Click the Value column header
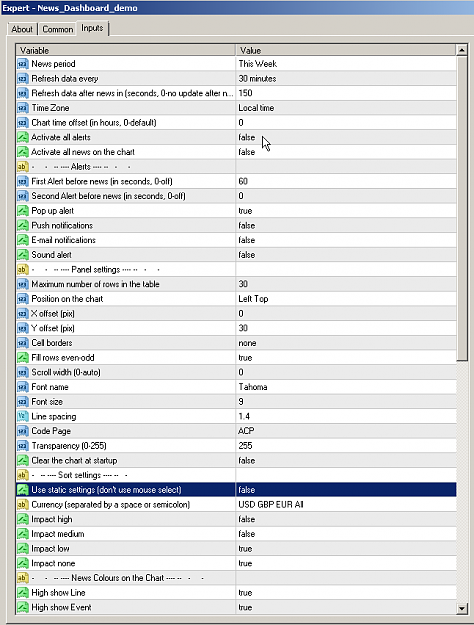Viewport: 474px width, 625px height. pos(346,50)
